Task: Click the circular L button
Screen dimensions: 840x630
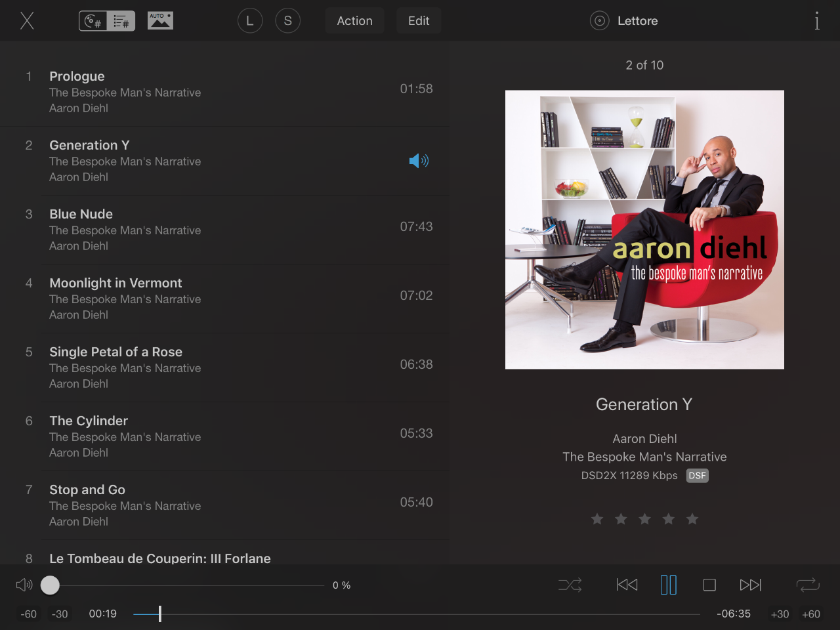Action: pos(250,21)
